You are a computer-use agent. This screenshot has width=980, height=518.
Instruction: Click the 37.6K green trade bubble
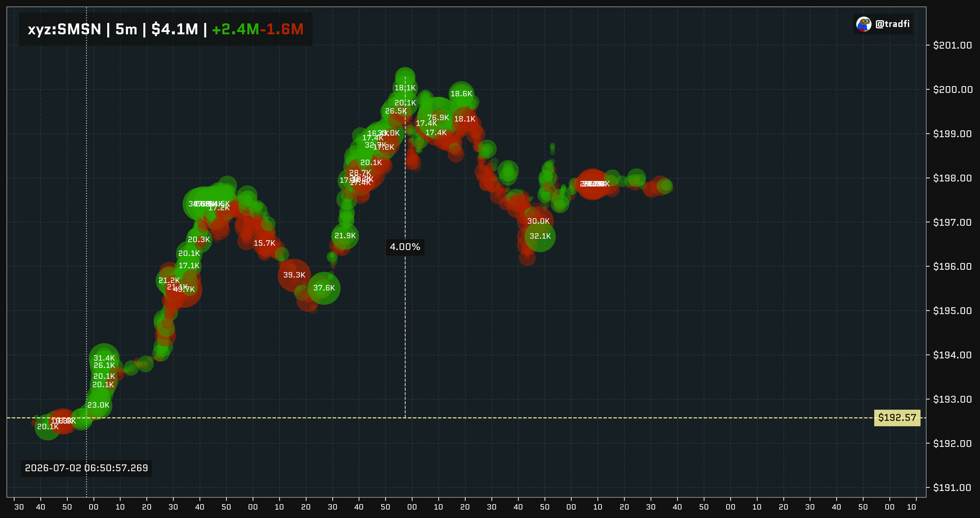tap(324, 288)
